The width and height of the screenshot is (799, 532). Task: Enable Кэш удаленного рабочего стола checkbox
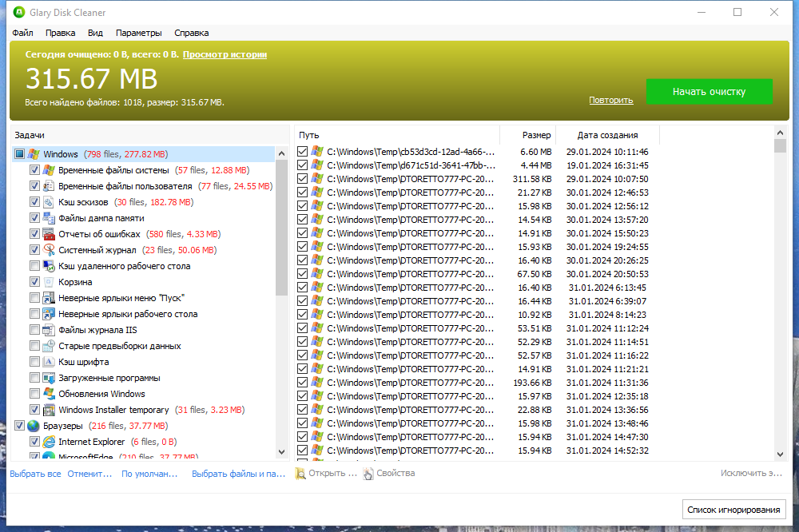click(34, 266)
